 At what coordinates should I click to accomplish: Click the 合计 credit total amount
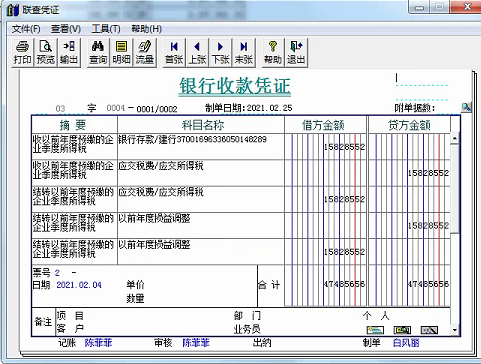(x=428, y=284)
